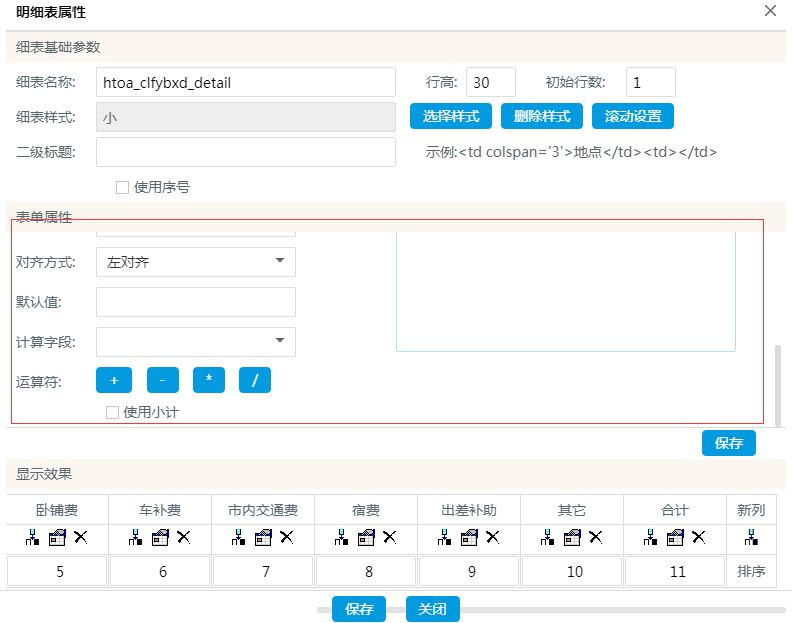Enable the 使用序号 checkbox

(122, 187)
